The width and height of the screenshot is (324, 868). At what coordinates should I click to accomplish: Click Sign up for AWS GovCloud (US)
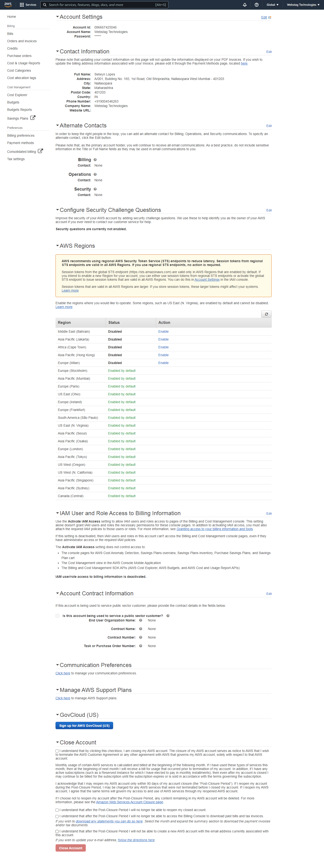coord(84,725)
